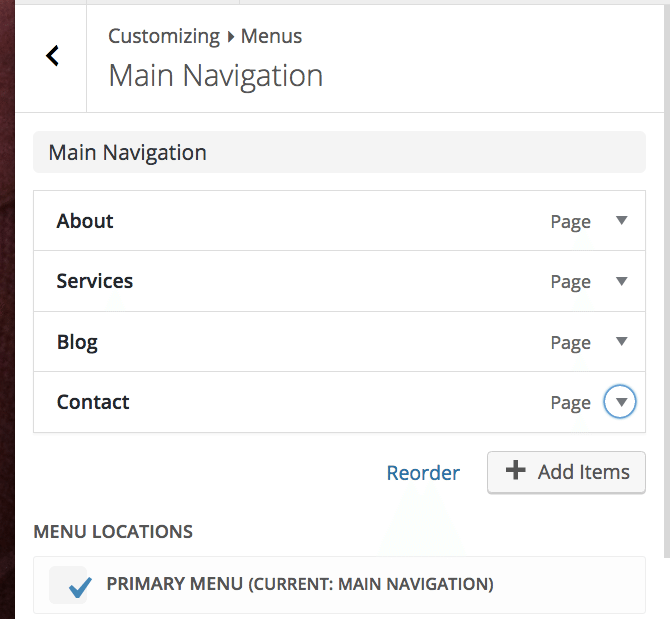Select the Contact menu item title
The width and height of the screenshot is (670, 619).
[x=93, y=402]
